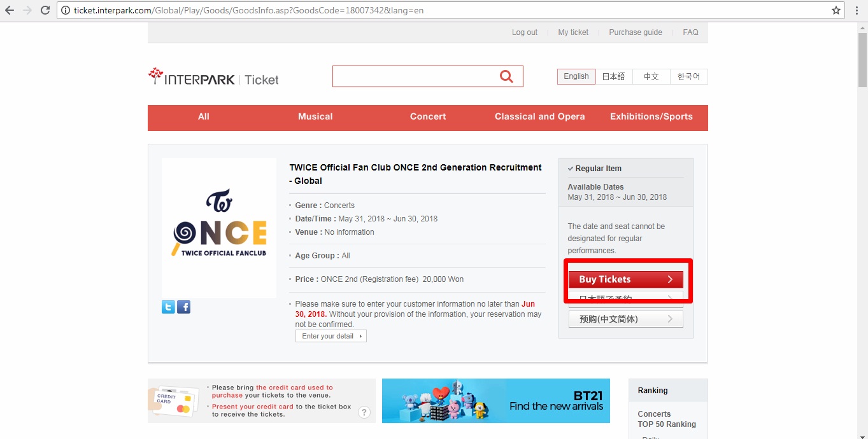The image size is (868, 439).
Task: Click "Concerts TOP 50 Ranking" text
Action: [667, 419]
